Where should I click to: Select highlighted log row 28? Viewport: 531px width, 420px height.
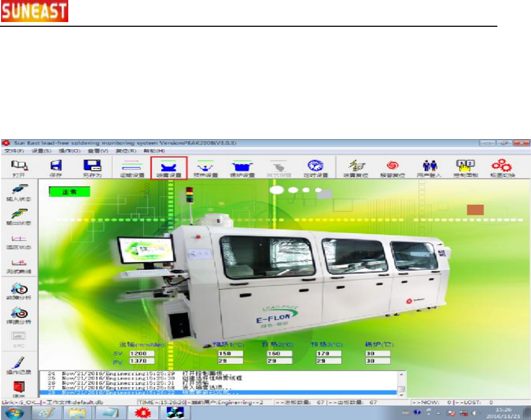point(218,393)
